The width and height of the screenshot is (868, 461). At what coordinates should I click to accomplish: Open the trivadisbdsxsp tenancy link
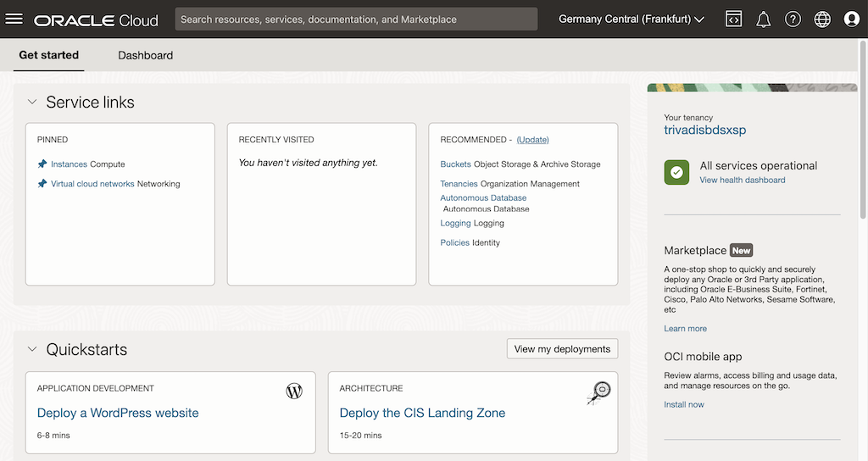pos(705,130)
